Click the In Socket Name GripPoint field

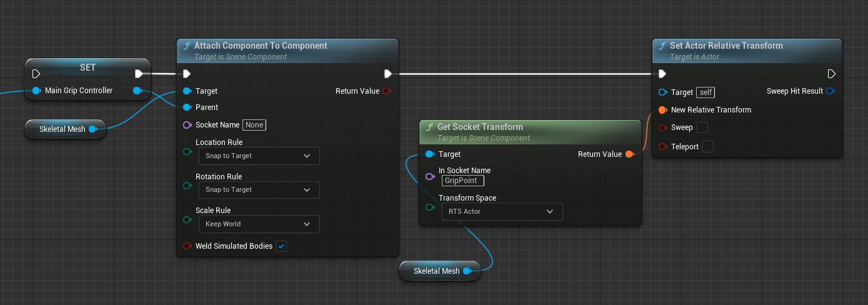click(x=462, y=181)
